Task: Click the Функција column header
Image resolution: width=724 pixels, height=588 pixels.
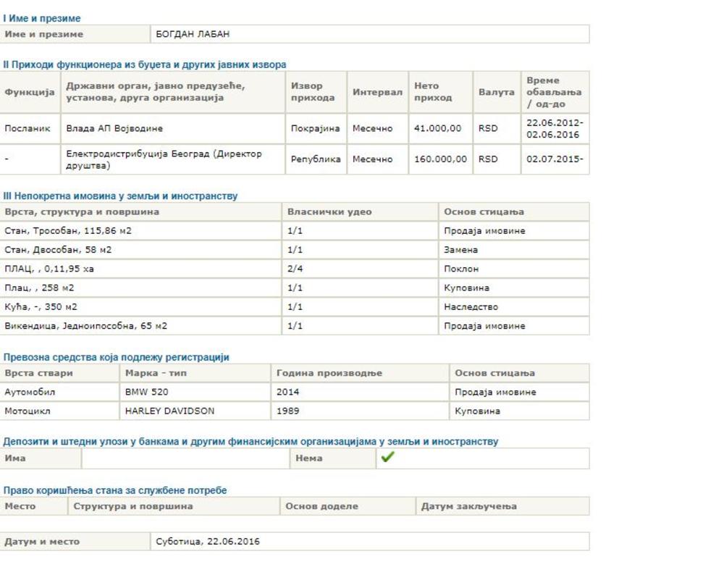Action: click(30, 93)
